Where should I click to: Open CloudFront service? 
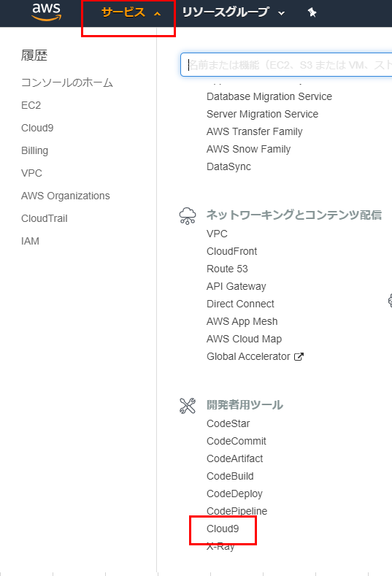tap(232, 251)
